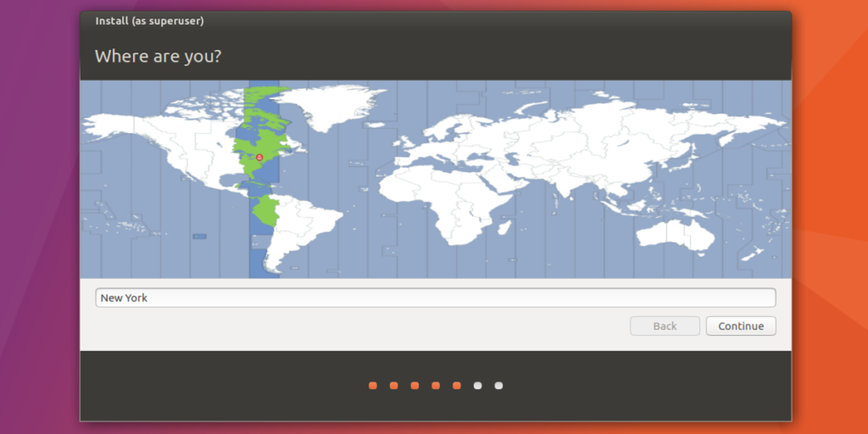Image resolution: width=868 pixels, height=434 pixels.
Task: Click the "Install (as superuser)" window title
Action: (150, 21)
